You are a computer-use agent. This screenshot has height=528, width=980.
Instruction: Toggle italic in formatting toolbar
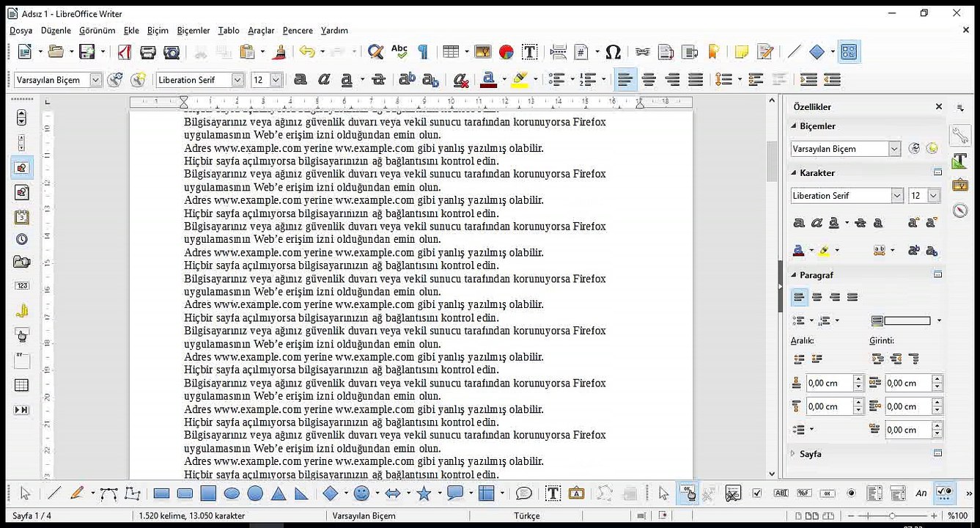coord(323,79)
